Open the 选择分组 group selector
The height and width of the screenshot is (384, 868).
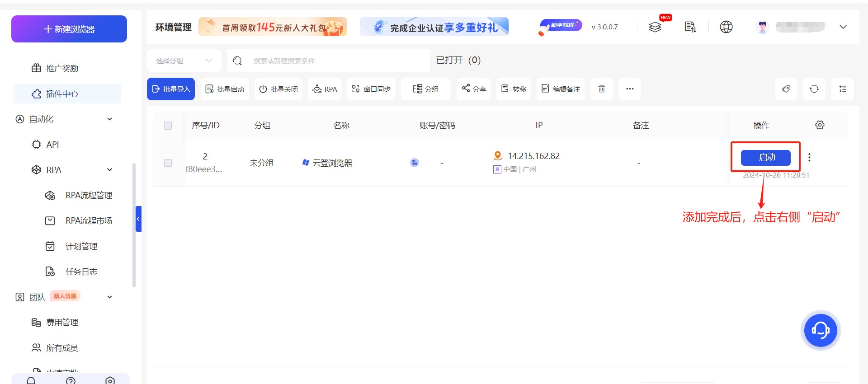[x=184, y=61]
